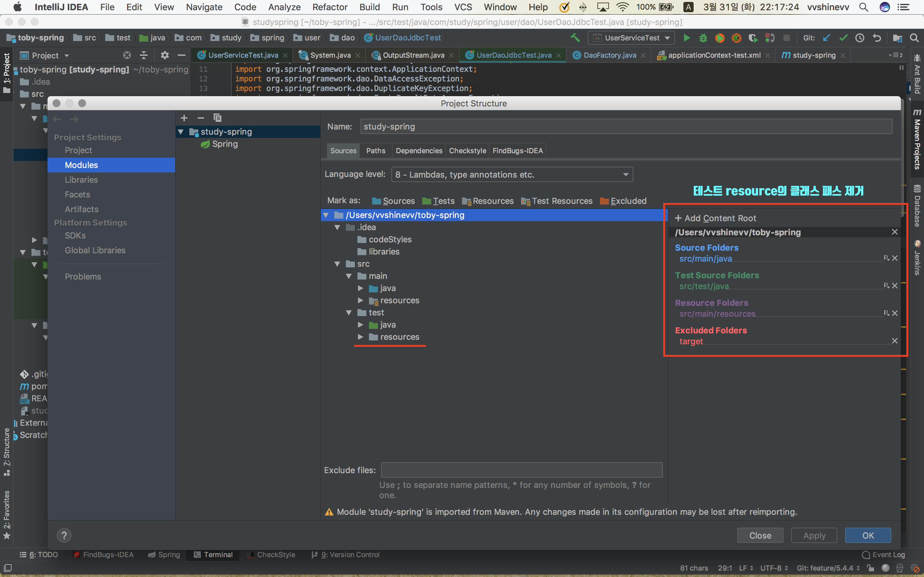The height and width of the screenshot is (577, 924).
Task: Remove the target excluded folder entry
Action: [894, 341]
